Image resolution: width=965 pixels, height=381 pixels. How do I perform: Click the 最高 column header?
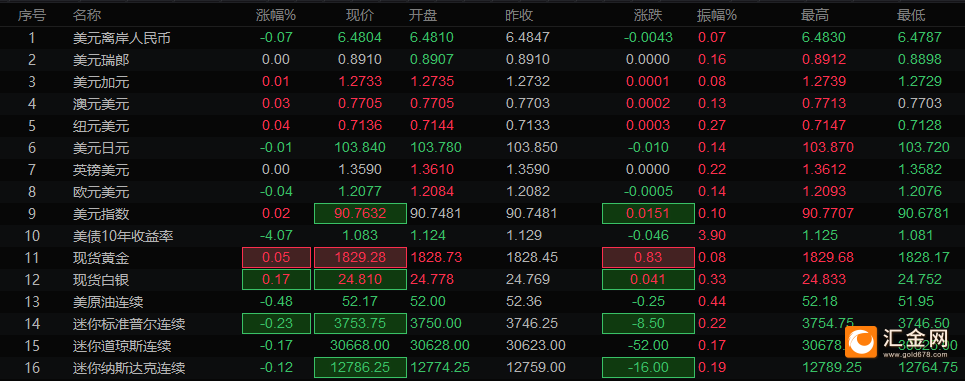815,15
